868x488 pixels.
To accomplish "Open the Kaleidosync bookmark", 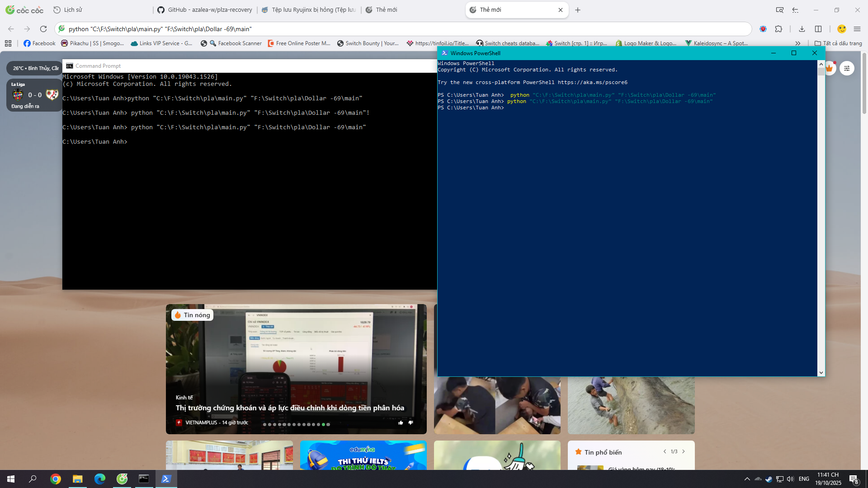I will click(717, 43).
